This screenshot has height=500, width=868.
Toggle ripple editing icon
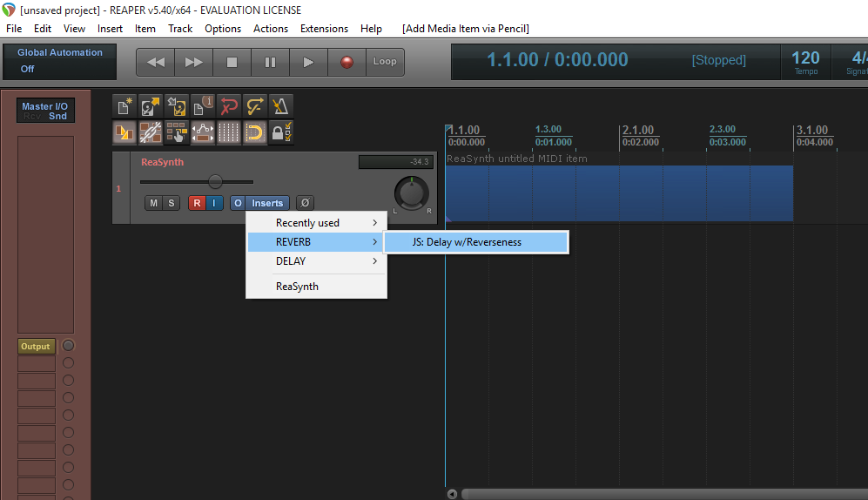pos(177,133)
